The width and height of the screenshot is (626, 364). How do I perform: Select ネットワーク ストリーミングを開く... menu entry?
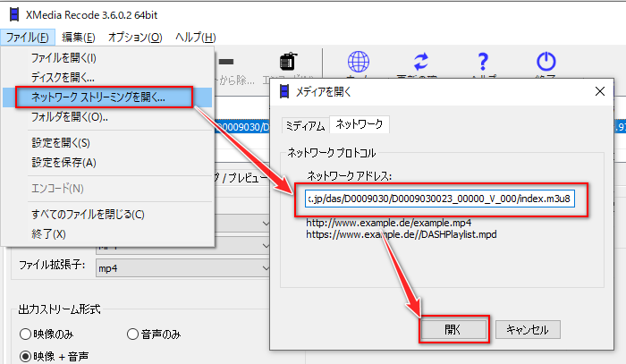[x=108, y=97]
